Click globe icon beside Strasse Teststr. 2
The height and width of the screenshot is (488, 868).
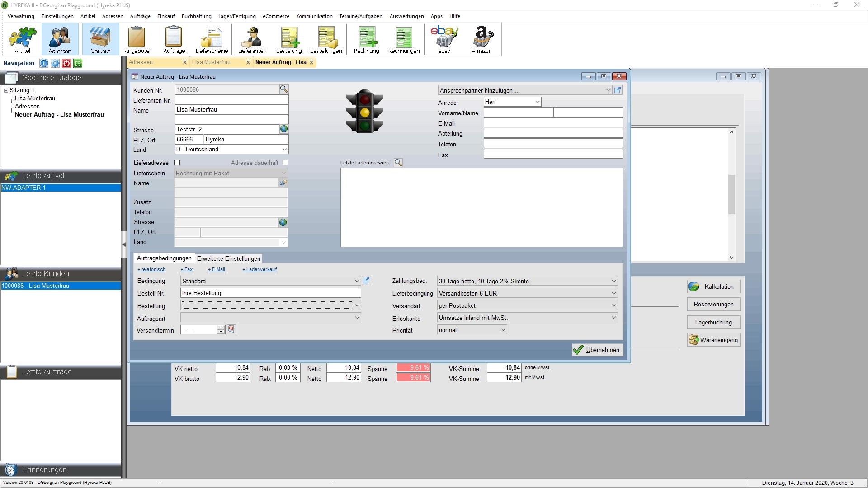[283, 129]
